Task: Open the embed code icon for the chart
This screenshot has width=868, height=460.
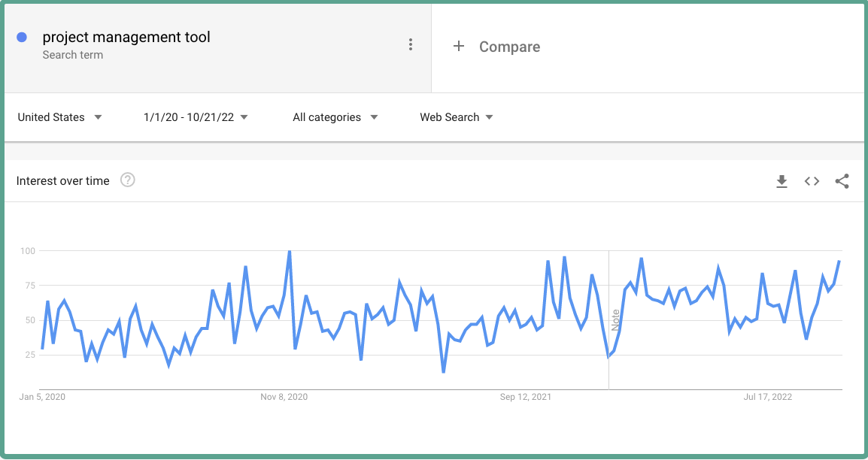Action: click(x=812, y=181)
